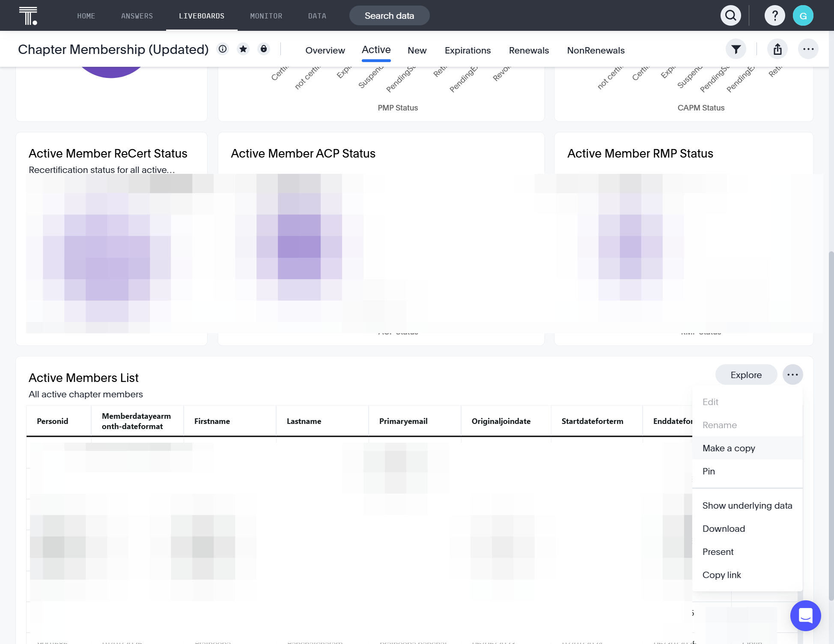Show liveboard info icon

[223, 49]
